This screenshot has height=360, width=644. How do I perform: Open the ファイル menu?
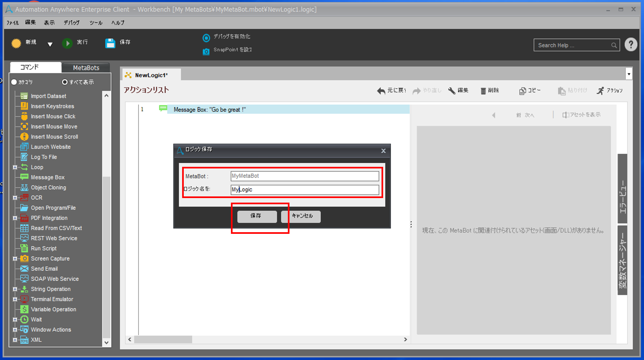point(13,23)
